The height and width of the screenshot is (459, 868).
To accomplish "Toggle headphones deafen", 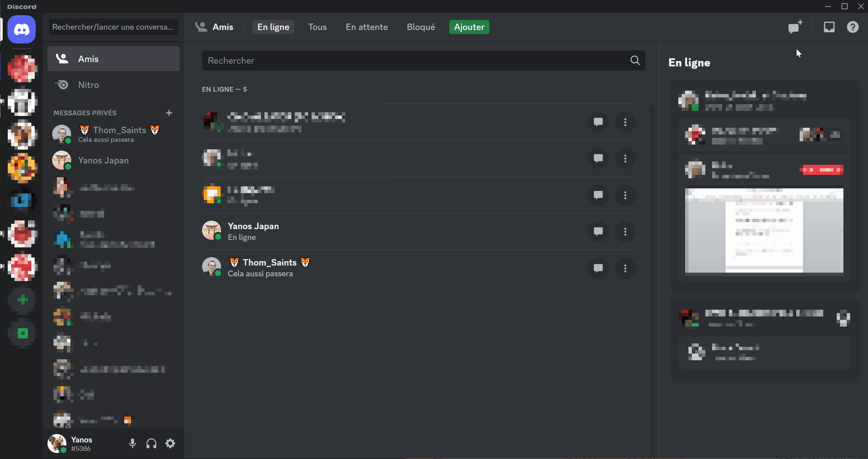I will [x=151, y=443].
